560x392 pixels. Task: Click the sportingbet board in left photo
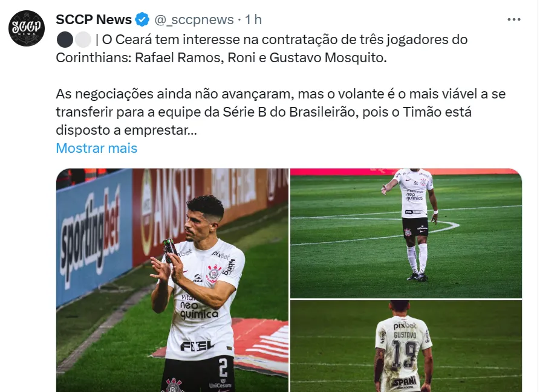pyautogui.click(x=90, y=237)
